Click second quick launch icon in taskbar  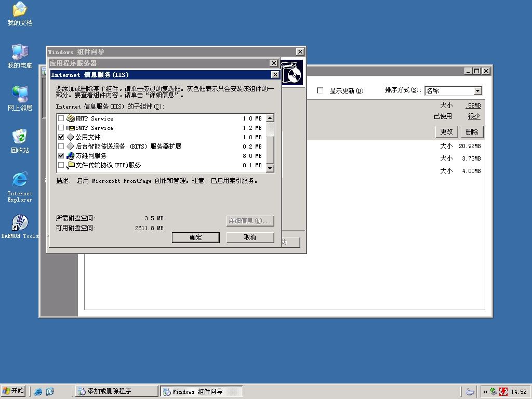pyautogui.click(x=50, y=392)
